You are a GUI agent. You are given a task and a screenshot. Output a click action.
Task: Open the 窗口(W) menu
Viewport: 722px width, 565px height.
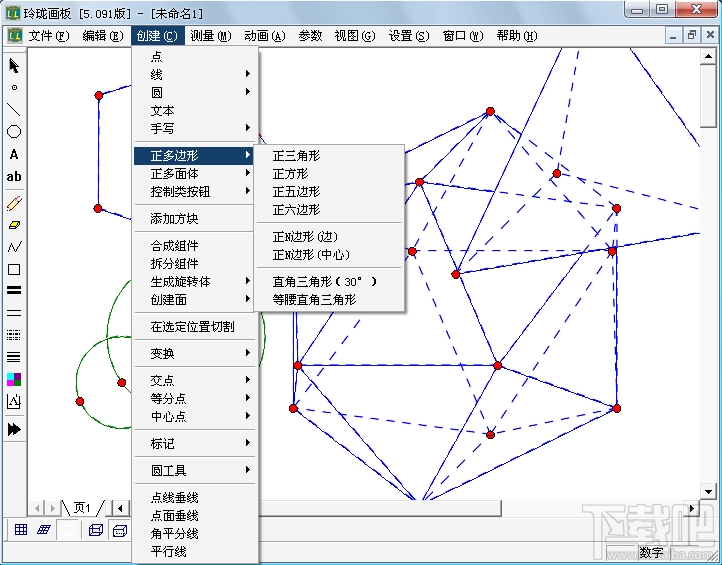pyautogui.click(x=463, y=35)
